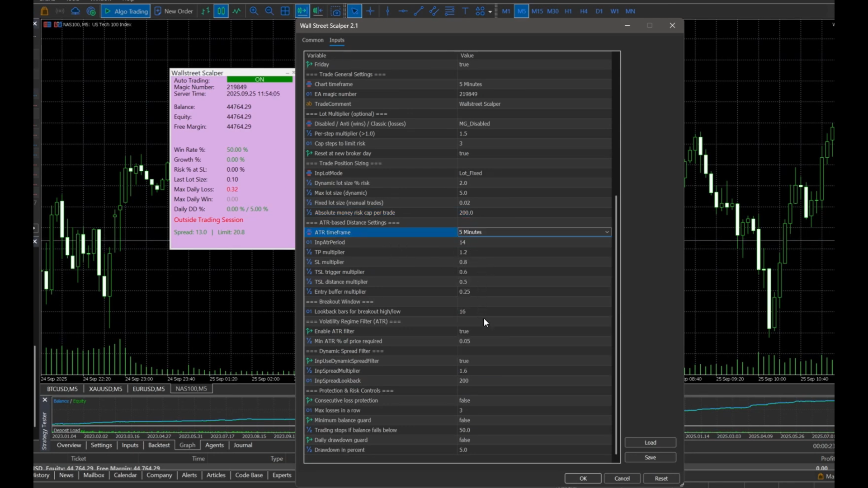This screenshot has height=488, width=868.
Task: Select the horizontal line drawing tool
Action: pyautogui.click(x=403, y=11)
